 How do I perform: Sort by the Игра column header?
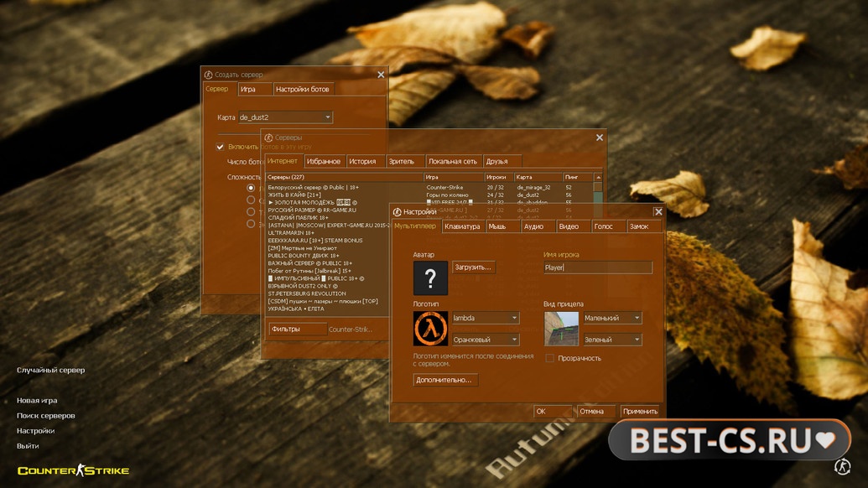click(x=454, y=177)
